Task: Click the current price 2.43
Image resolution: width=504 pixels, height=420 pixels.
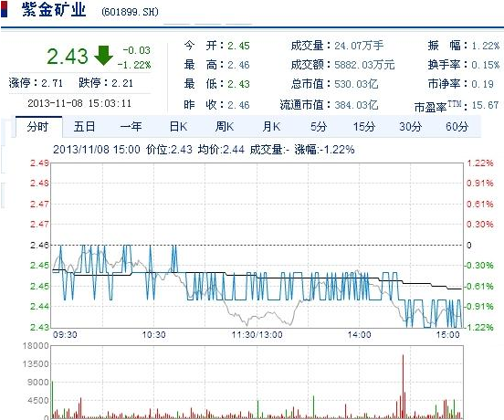Action: 68,57
